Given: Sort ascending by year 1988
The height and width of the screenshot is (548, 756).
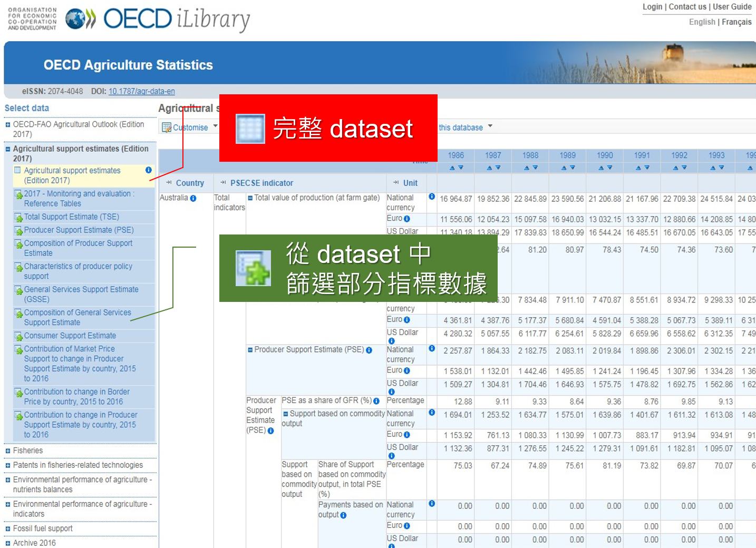Looking at the screenshot, I should click(526, 168).
